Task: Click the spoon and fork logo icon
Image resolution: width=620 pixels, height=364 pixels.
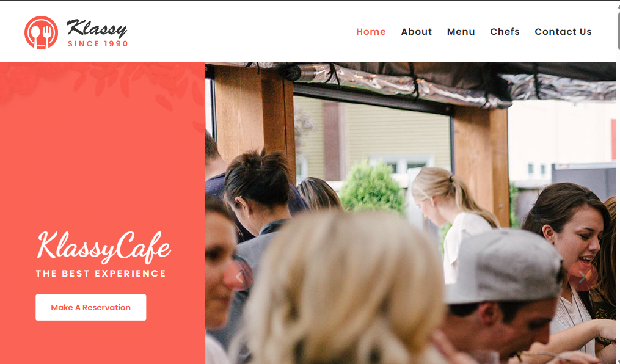Action: pyautogui.click(x=41, y=33)
